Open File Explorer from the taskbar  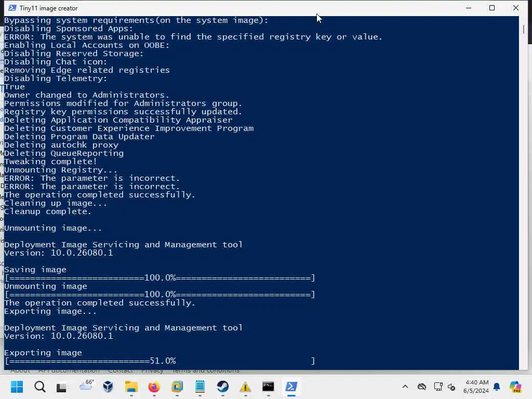[x=131, y=387]
